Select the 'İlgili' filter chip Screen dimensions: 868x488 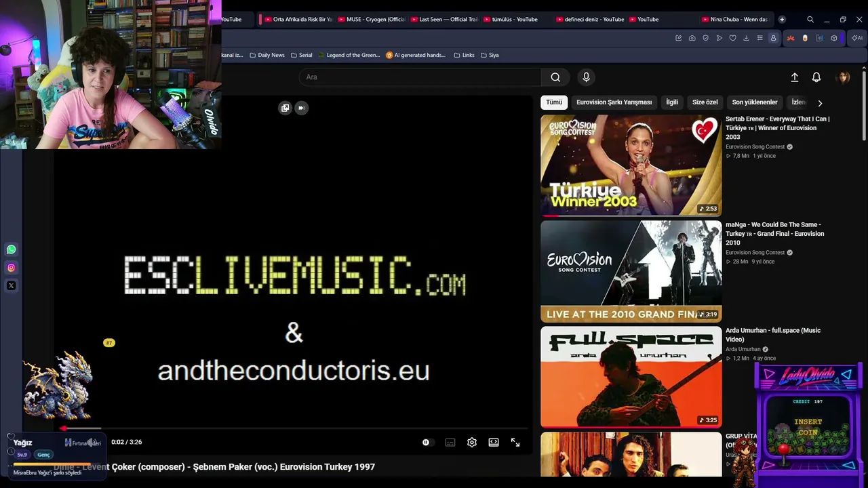[672, 102]
